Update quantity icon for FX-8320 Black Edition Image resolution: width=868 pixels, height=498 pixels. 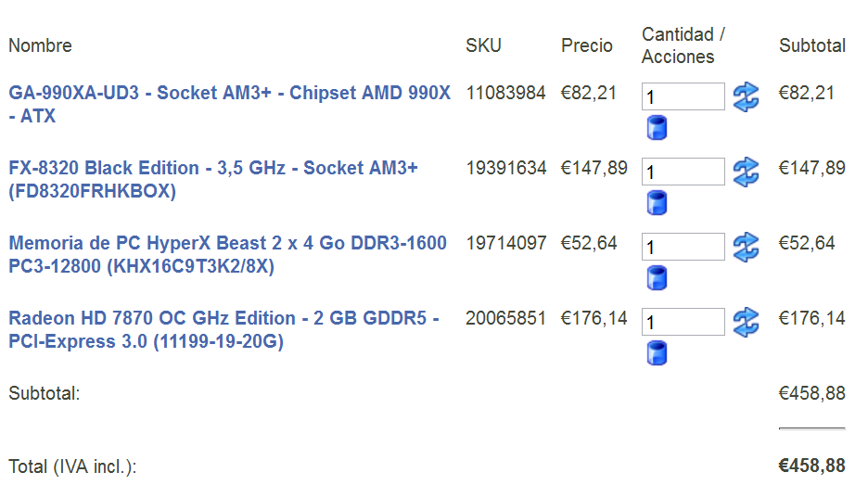(746, 172)
